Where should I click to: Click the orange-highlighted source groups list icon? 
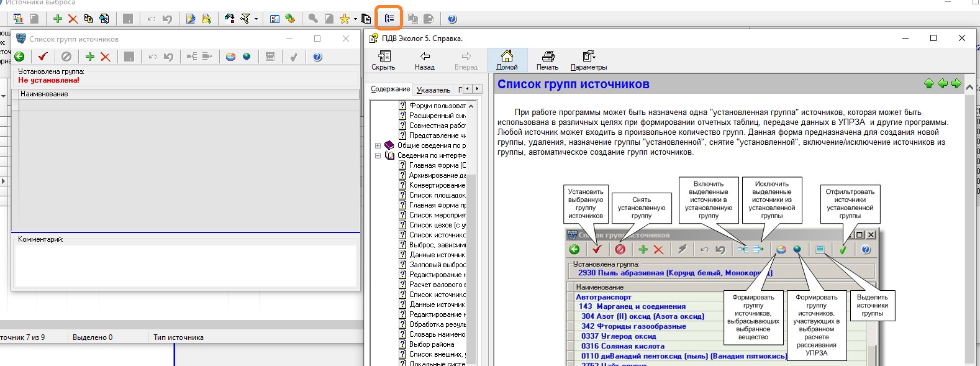click(389, 19)
